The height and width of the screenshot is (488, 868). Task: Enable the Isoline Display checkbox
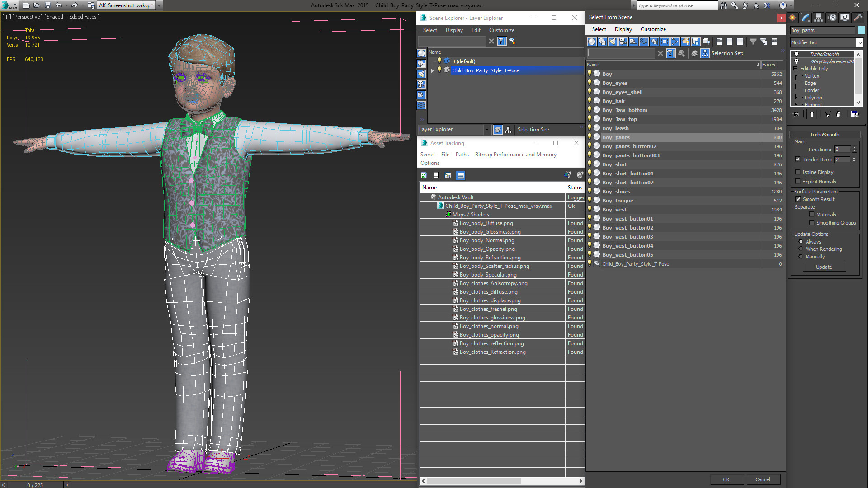[798, 172]
